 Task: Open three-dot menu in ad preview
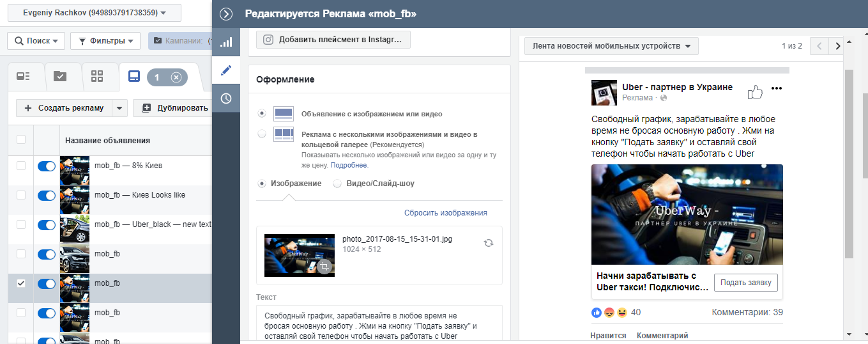(x=777, y=88)
